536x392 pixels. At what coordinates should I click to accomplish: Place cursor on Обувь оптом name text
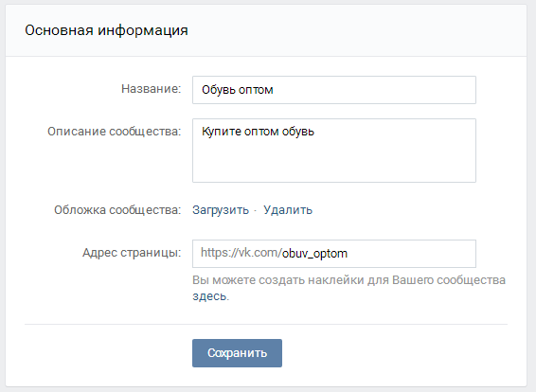tap(238, 90)
